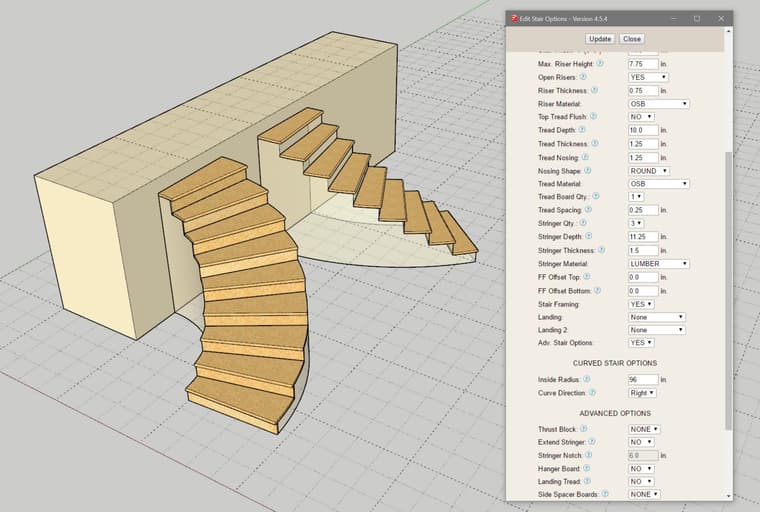The image size is (760, 512).
Task: Click the Tread Depth input field
Action: coord(643,130)
